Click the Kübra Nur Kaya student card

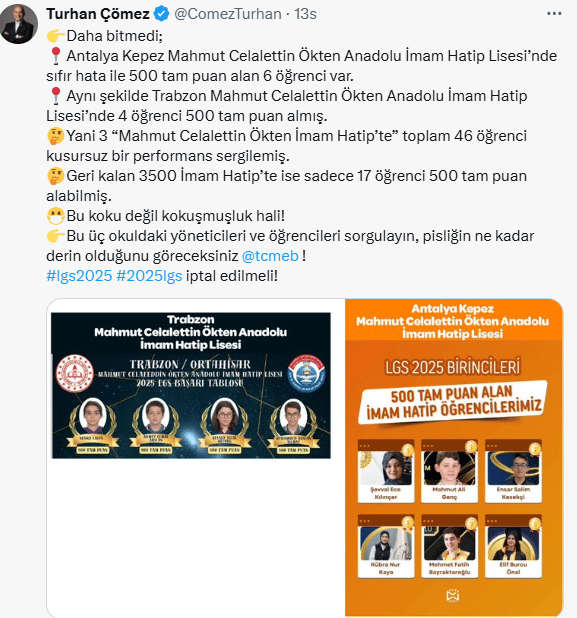pos(386,546)
